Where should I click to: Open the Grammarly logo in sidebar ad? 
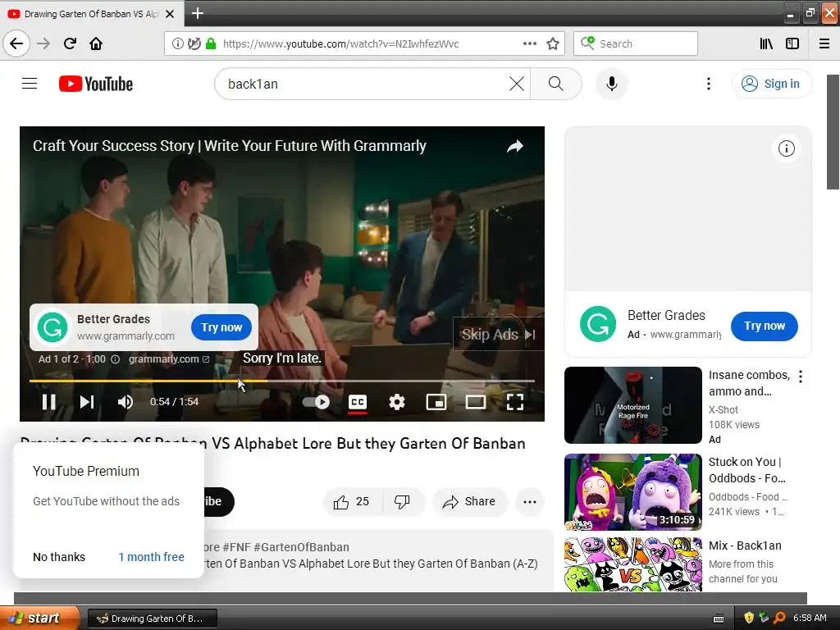click(x=598, y=324)
